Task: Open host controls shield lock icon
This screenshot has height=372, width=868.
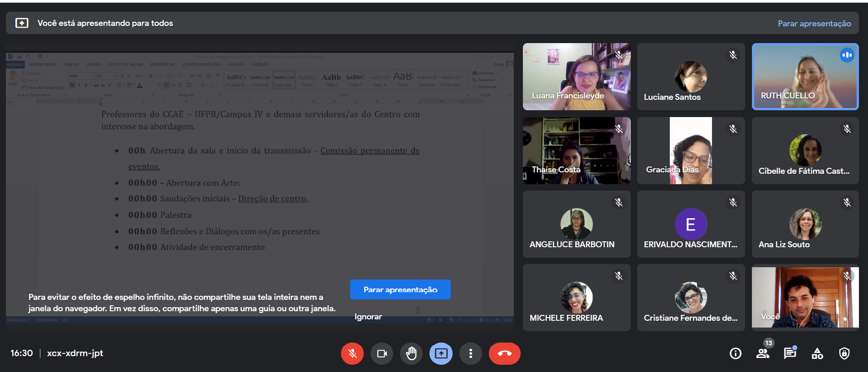Action: coord(844,353)
